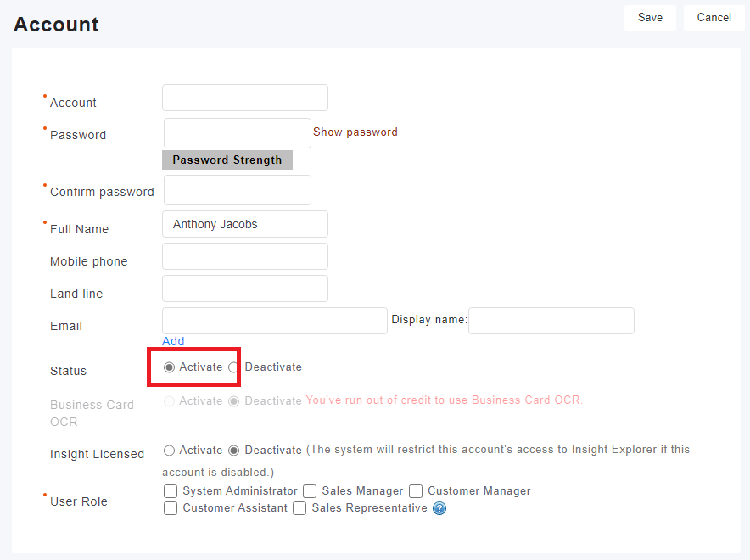
Task: Check the System Administrator role box
Action: point(171,491)
